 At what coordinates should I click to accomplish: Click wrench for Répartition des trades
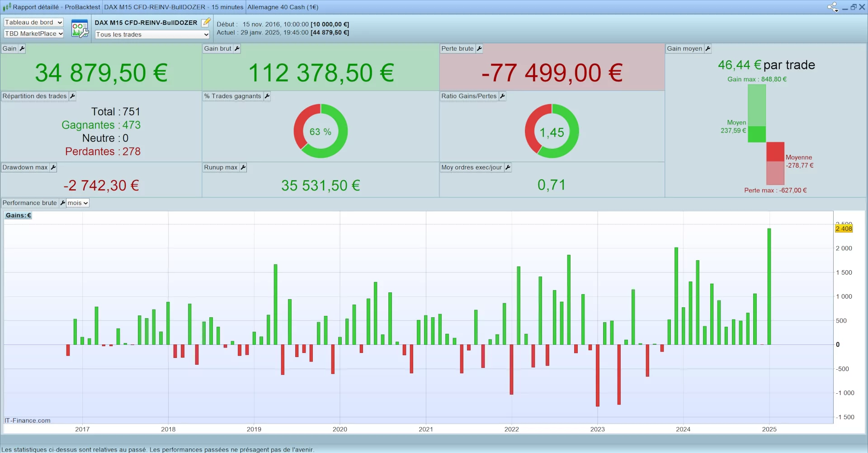click(x=72, y=96)
